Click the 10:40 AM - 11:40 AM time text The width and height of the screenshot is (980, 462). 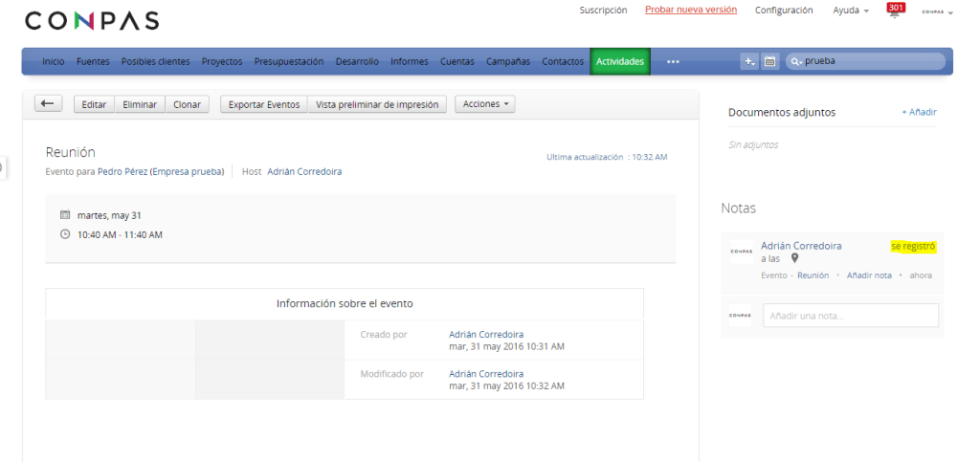120,234
